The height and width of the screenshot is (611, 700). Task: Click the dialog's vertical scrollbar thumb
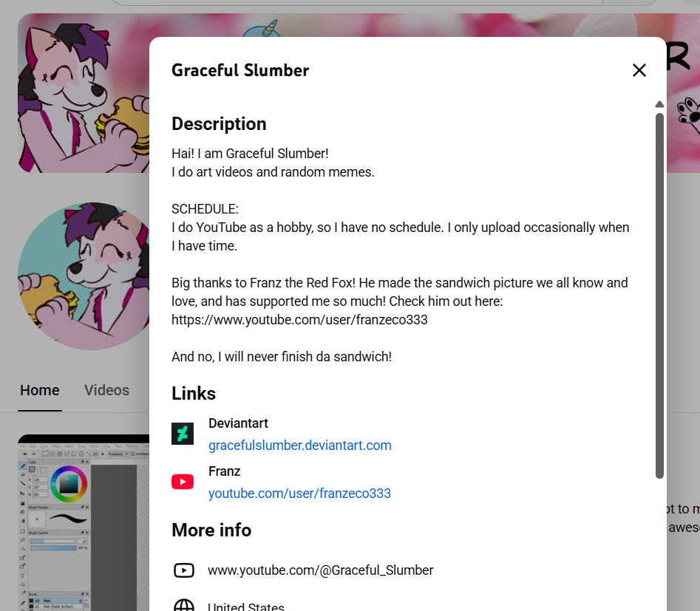tap(659, 296)
